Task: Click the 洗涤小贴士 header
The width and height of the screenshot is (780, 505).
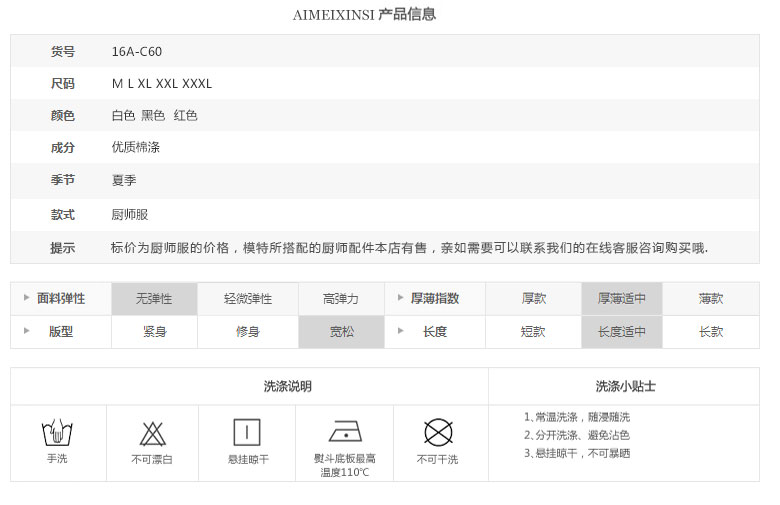Action: [625, 386]
